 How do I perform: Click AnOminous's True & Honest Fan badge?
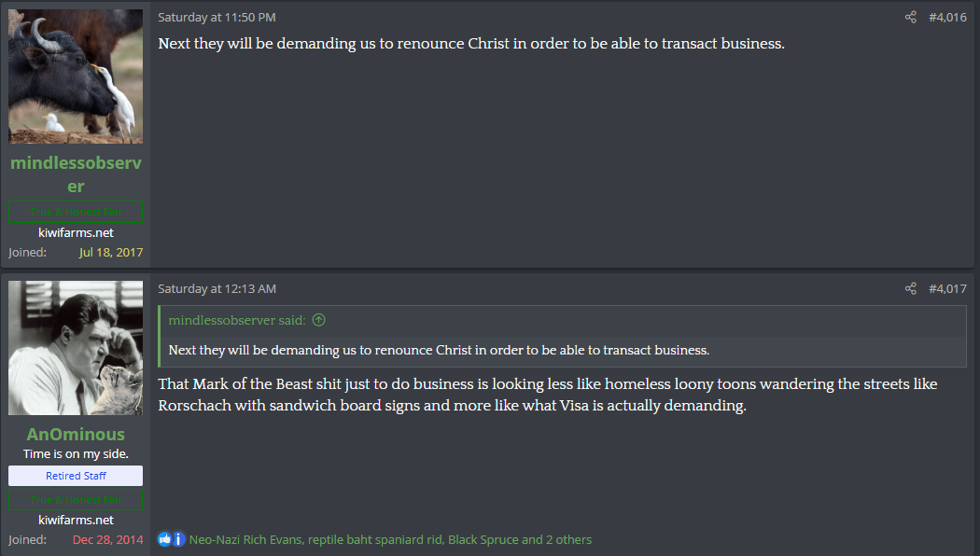click(76, 500)
